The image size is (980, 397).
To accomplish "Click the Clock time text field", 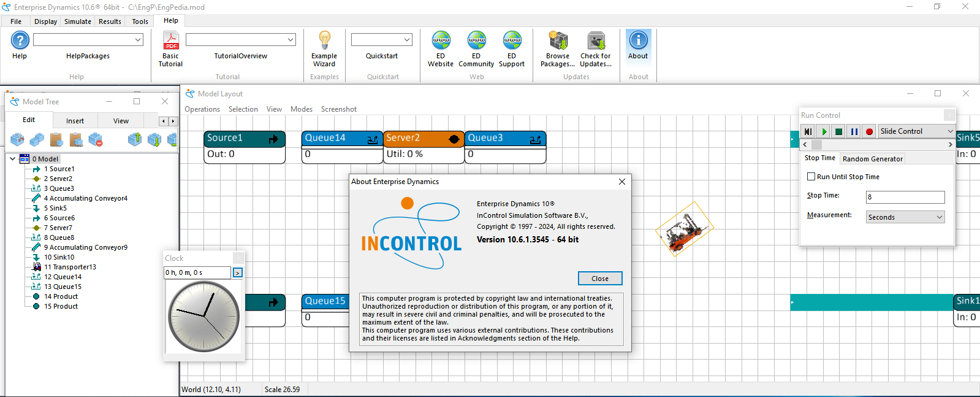I will [x=197, y=272].
